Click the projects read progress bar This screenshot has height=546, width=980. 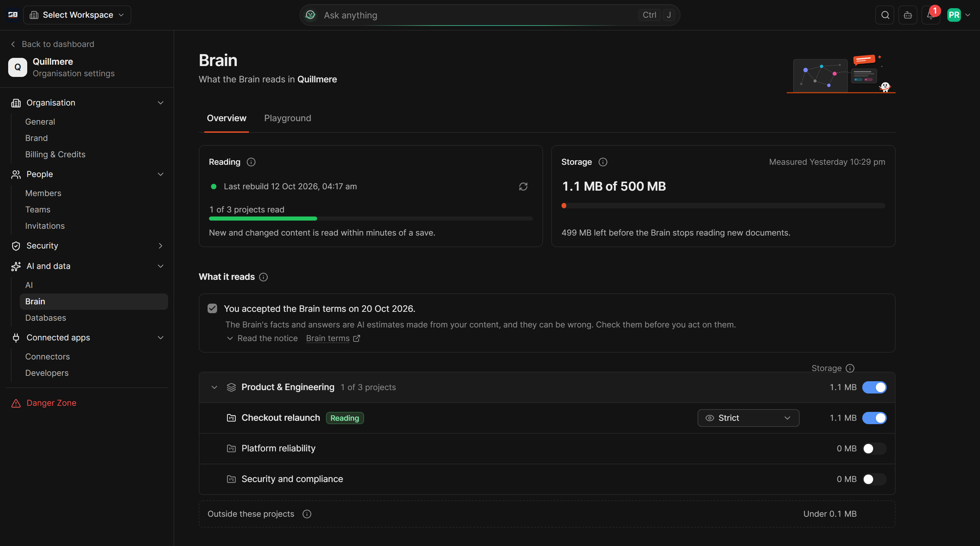point(371,219)
